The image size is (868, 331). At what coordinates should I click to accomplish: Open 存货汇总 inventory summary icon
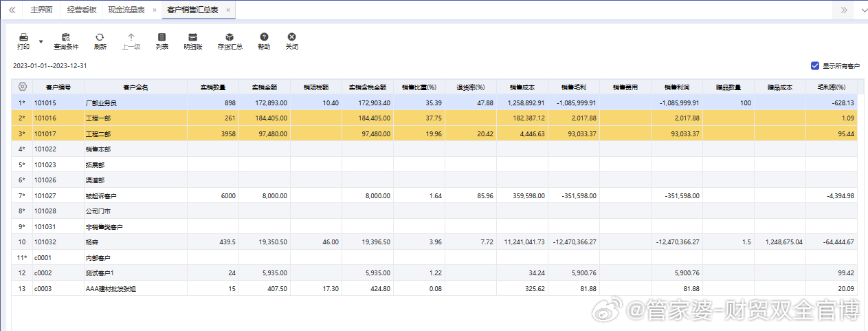[x=230, y=37]
